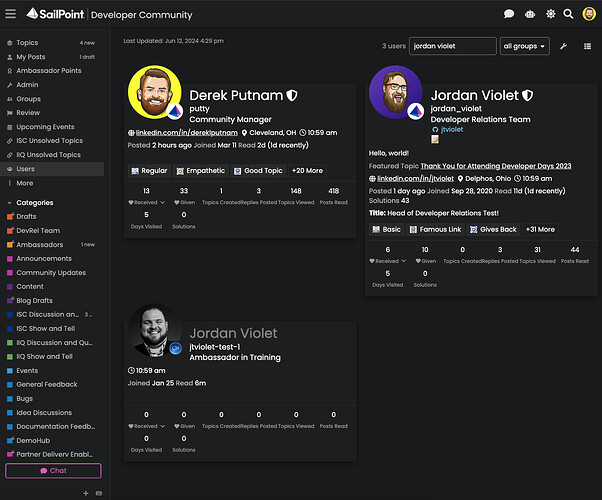
Task: Open ISC Unsolved Topics link
Action: point(52,141)
